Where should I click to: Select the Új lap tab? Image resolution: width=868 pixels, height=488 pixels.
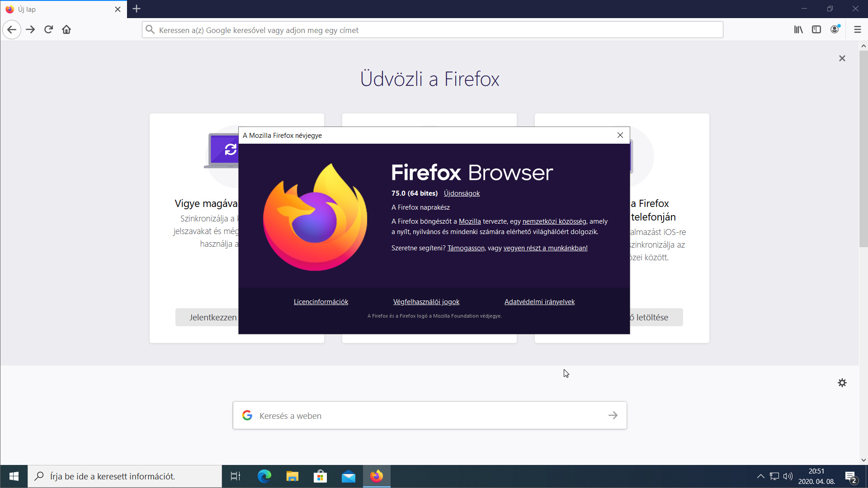point(64,9)
